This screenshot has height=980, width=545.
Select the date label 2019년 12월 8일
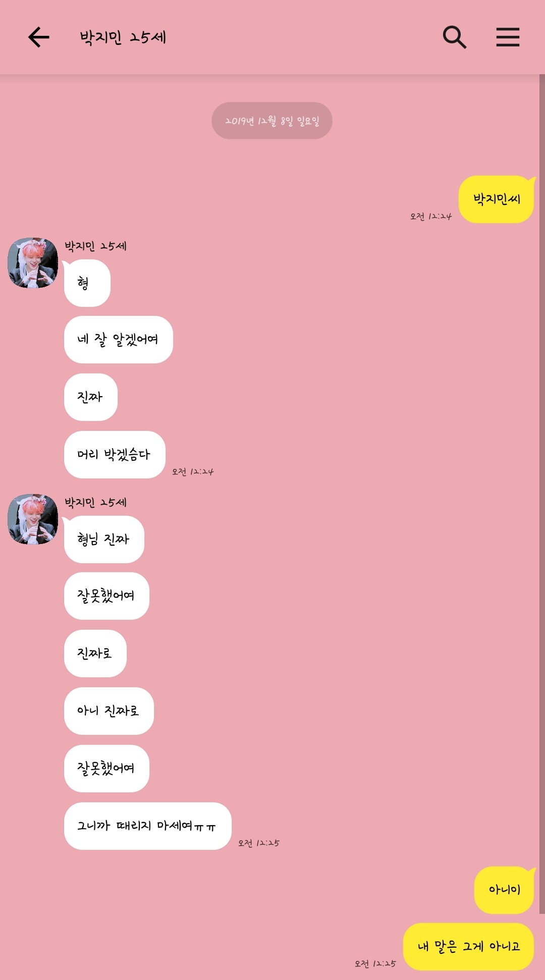coord(272,121)
